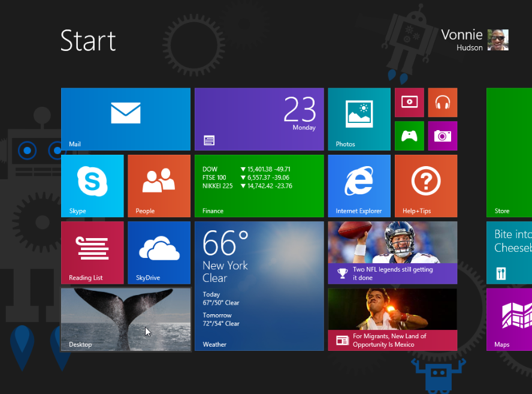The width and height of the screenshot is (532, 394).
Task: Open the Finance tile with stock indexes
Action: [259, 186]
